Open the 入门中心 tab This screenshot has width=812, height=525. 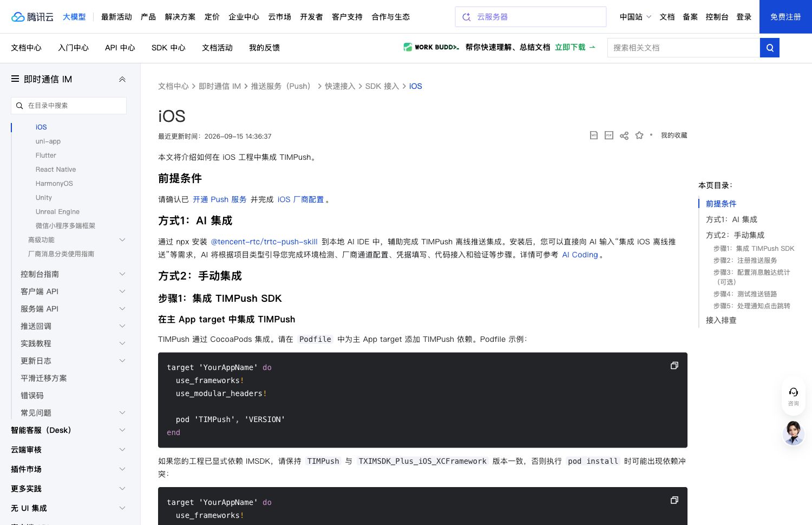74,48
